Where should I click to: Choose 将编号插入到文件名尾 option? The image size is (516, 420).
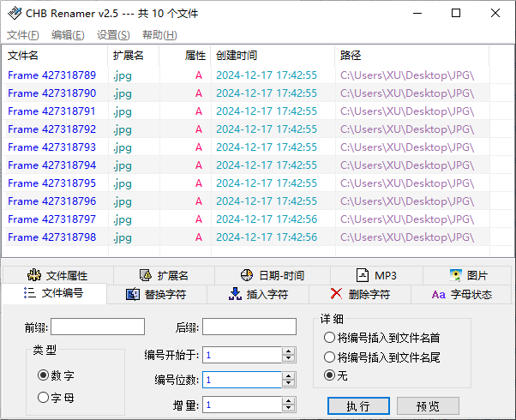pos(329,357)
